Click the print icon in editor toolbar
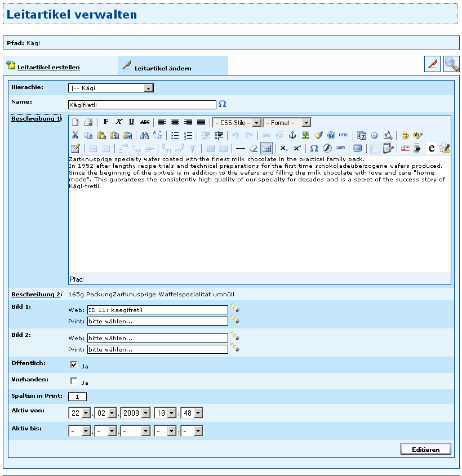The width and height of the screenshot is (462, 476). [x=88, y=122]
